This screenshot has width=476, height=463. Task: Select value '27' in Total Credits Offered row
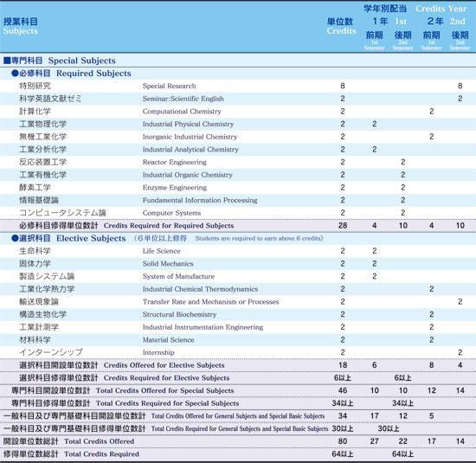tap(375, 441)
